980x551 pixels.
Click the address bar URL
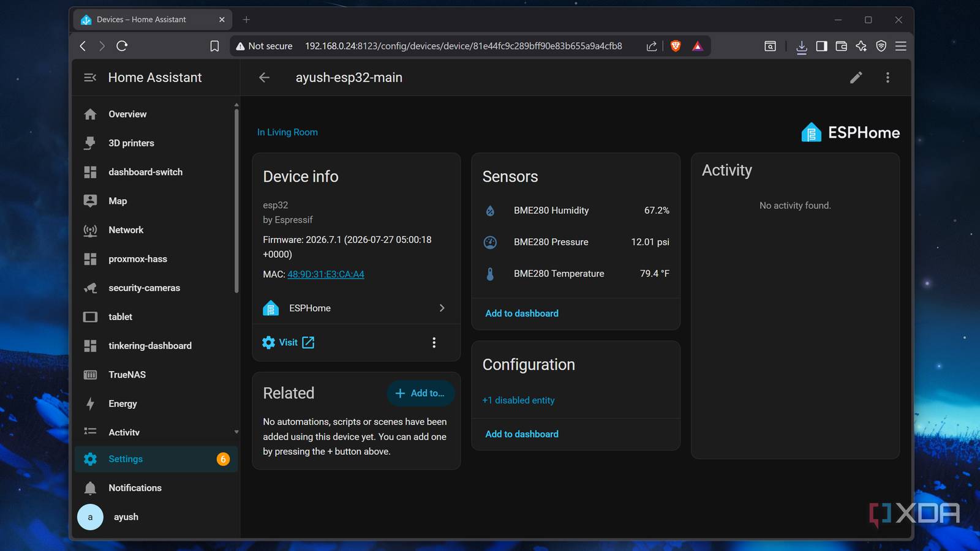(464, 46)
